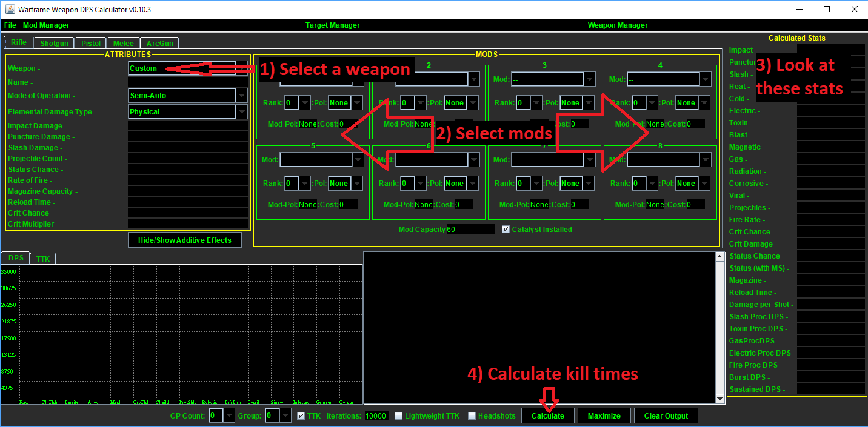Select the Rifle tab
This screenshot has height=427, width=868.
(19, 42)
